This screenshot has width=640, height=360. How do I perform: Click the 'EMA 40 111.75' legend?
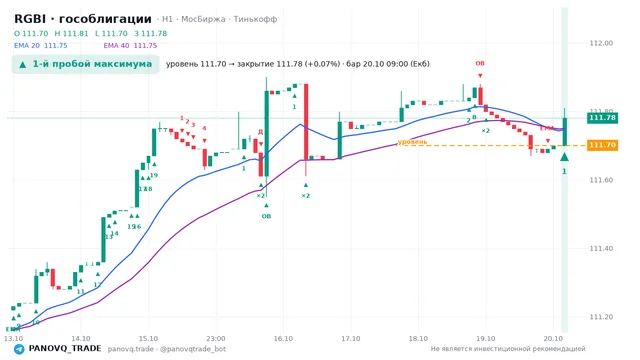point(130,46)
